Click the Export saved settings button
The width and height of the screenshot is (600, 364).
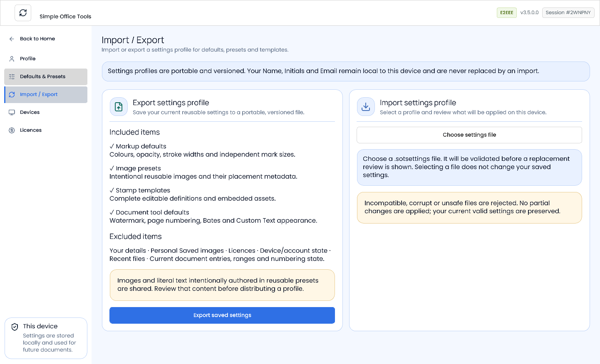pos(222,315)
